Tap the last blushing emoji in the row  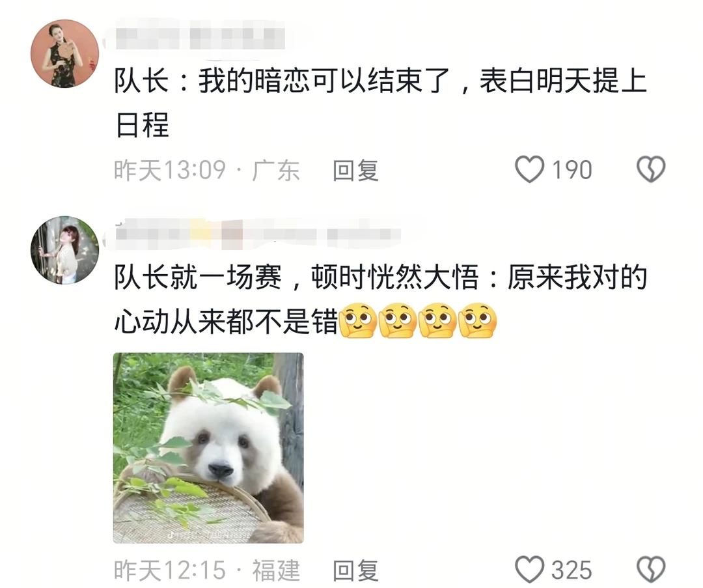coord(478,321)
